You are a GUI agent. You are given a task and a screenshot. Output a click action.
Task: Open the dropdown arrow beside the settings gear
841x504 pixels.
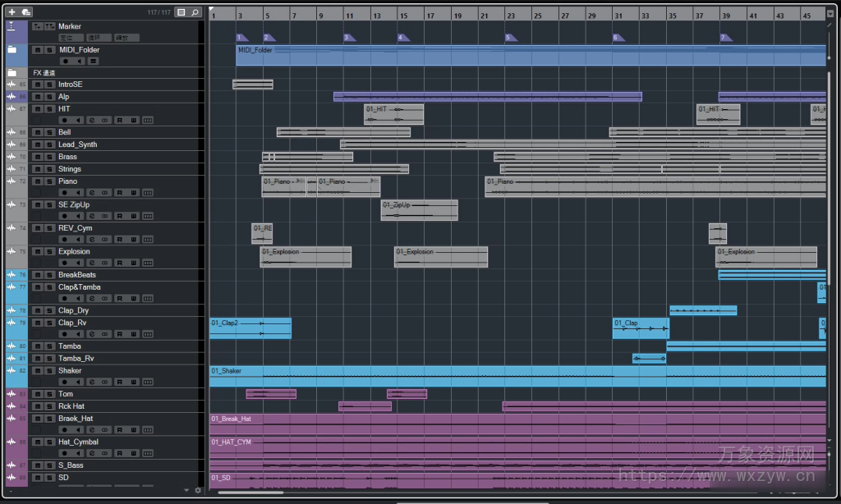pos(188,490)
